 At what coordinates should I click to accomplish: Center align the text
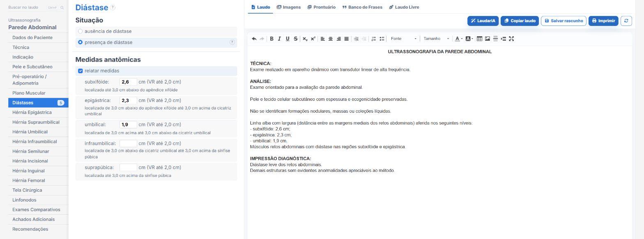(x=331, y=39)
